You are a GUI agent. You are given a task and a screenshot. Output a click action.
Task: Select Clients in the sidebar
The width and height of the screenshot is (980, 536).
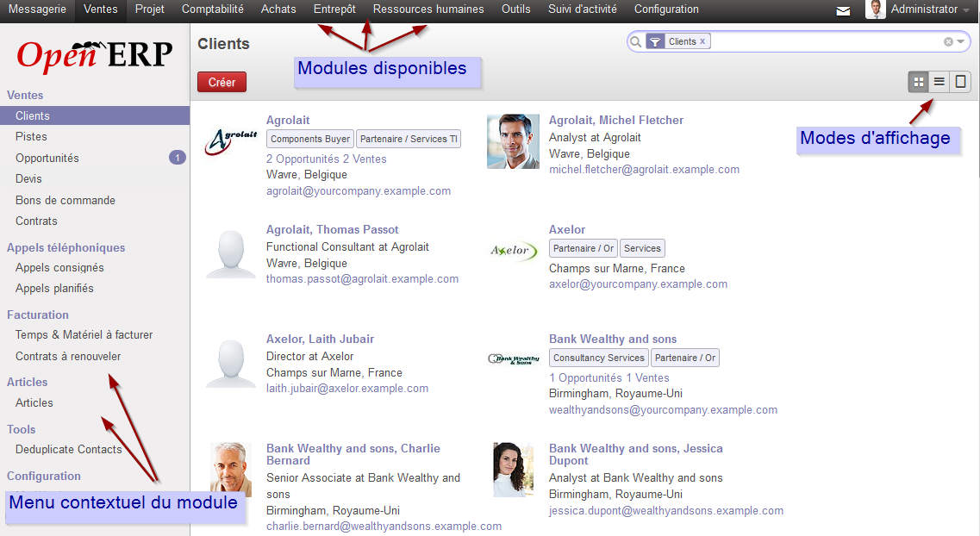tap(95, 115)
